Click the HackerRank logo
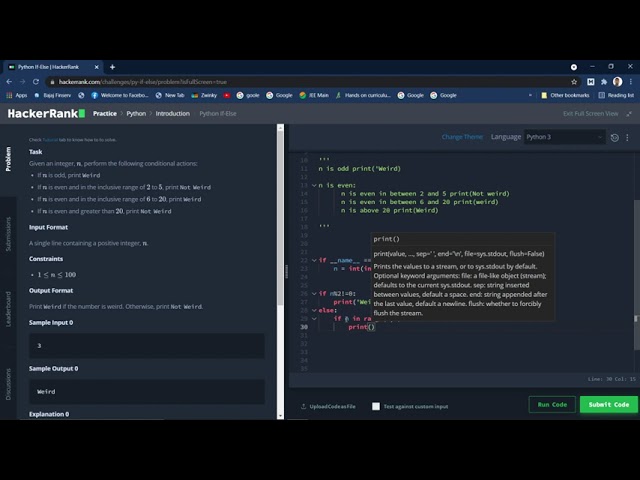Image resolution: width=640 pixels, height=480 pixels. pos(46,113)
